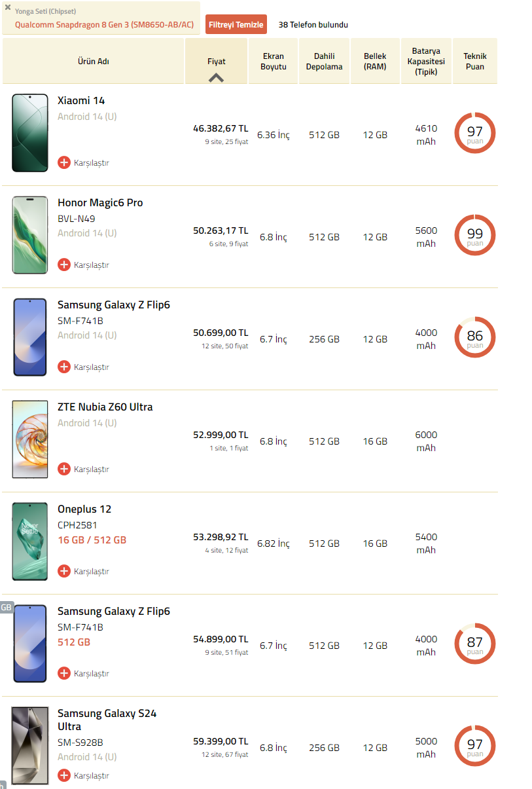Screen dimensions: 532x789
Task: Click the plus icon for Samsung Galaxy S24 Ultra
Action: pos(64,775)
